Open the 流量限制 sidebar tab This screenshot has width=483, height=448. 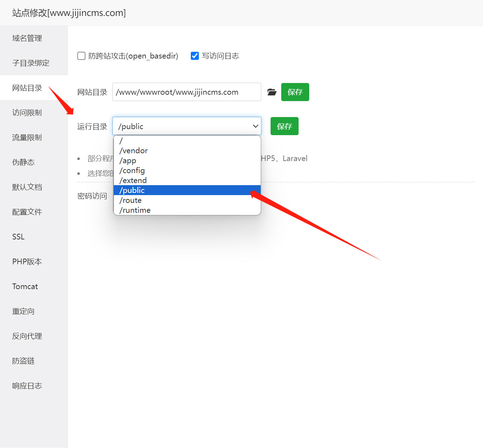coord(34,137)
